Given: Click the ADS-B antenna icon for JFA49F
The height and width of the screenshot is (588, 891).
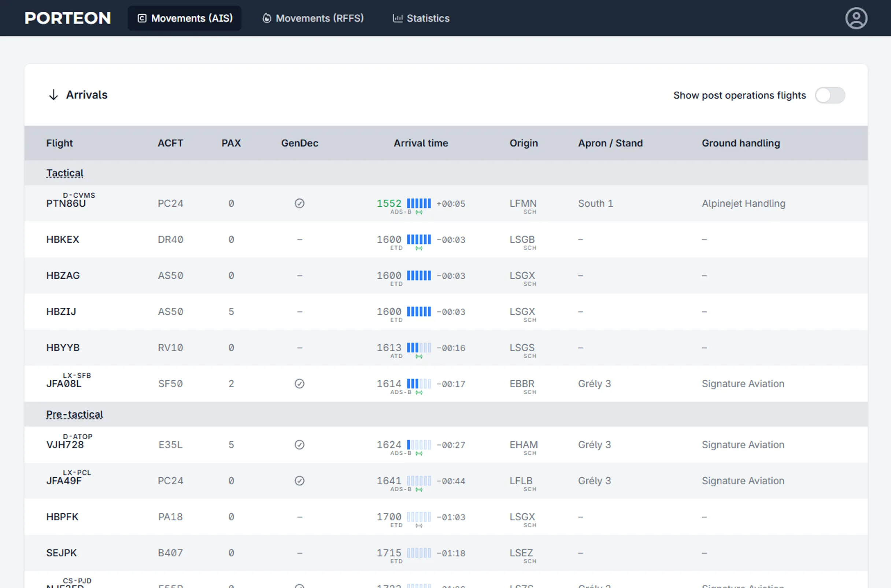Looking at the screenshot, I should [419, 489].
